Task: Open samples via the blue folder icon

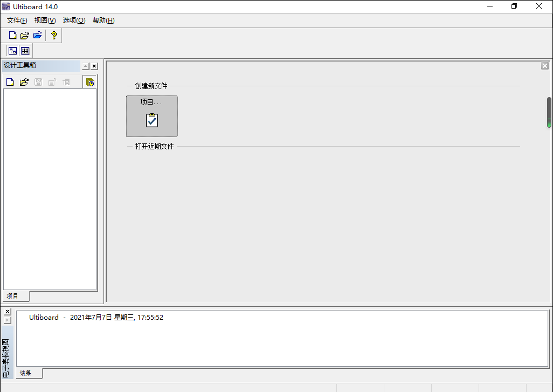Action: [37, 36]
